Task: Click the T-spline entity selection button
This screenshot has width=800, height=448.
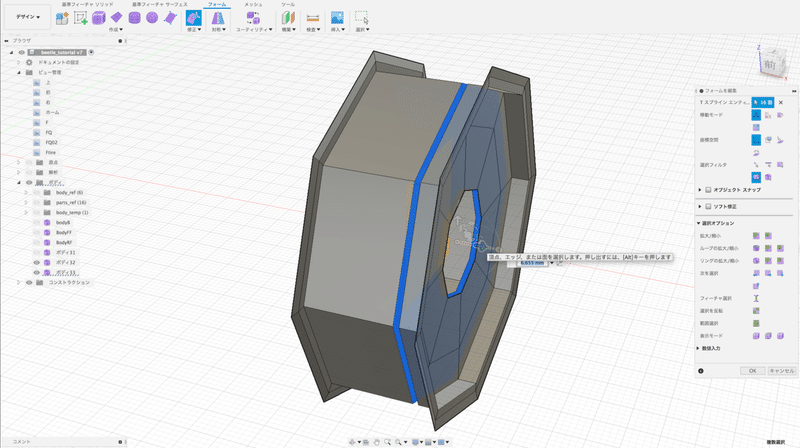Action: pos(763,103)
